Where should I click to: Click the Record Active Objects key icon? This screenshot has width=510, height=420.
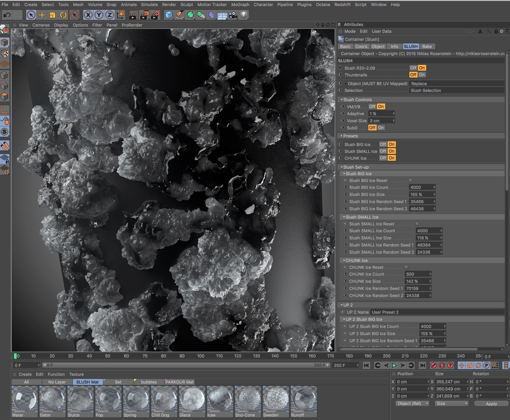[x=433, y=365]
